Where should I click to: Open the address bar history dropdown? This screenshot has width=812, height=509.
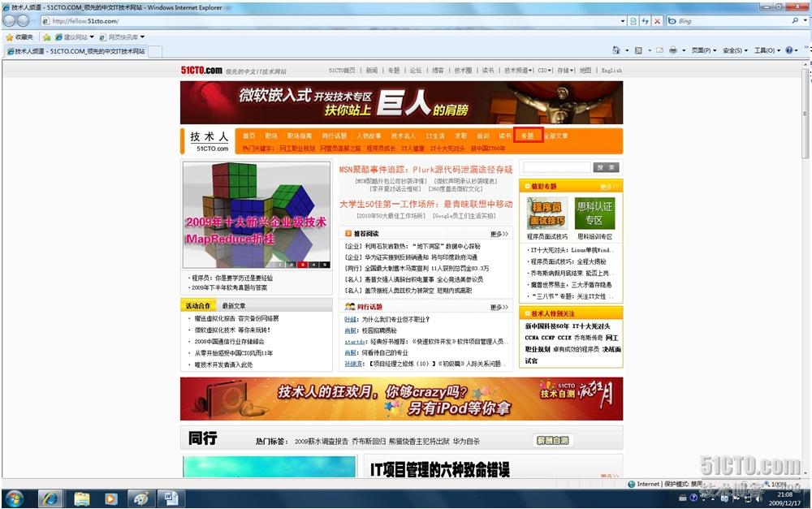[623, 21]
